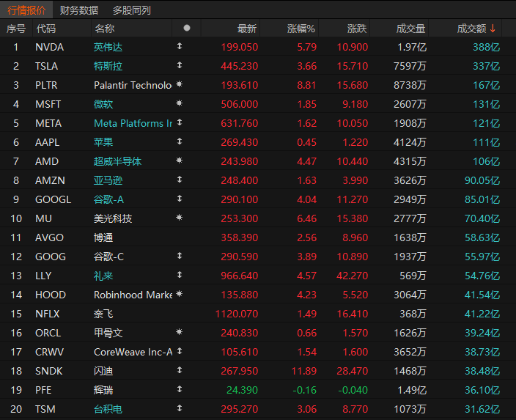Select the Robinhood Marke name cell

133,295
